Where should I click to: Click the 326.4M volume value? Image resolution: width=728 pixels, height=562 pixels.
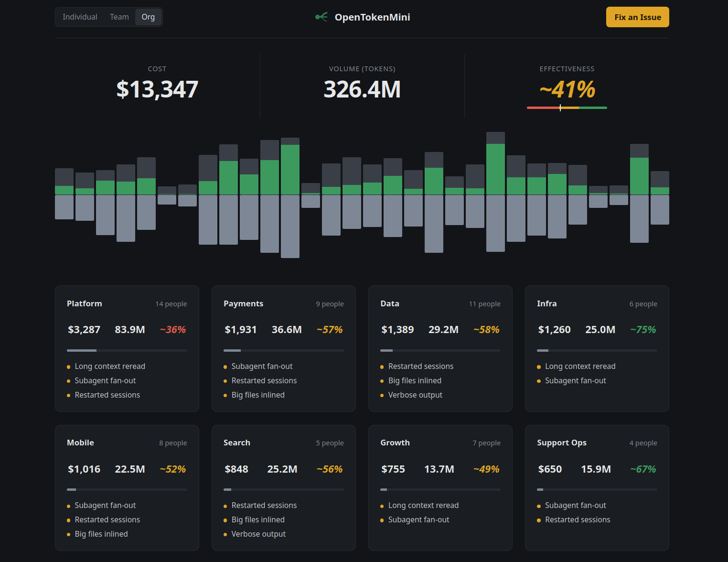click(x=362, y=89)
